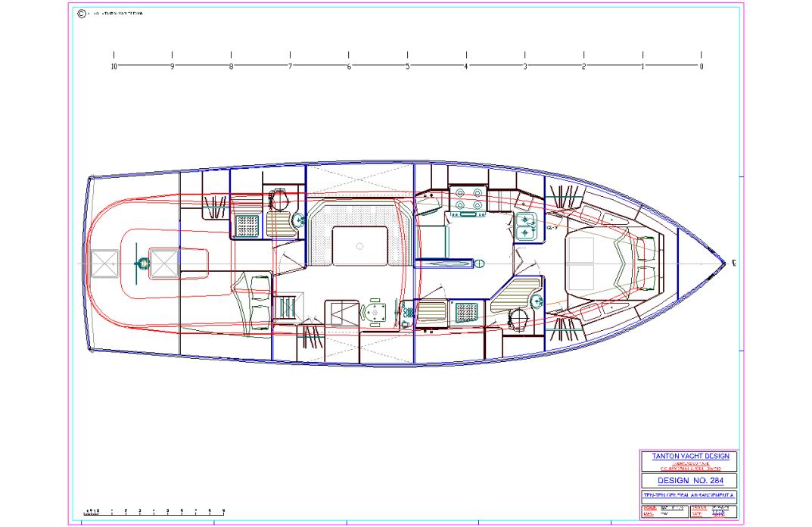This screenshot has width=812, height=527.
Task: Select the stove burner symbols in the galley
Action: pos(468,198)
